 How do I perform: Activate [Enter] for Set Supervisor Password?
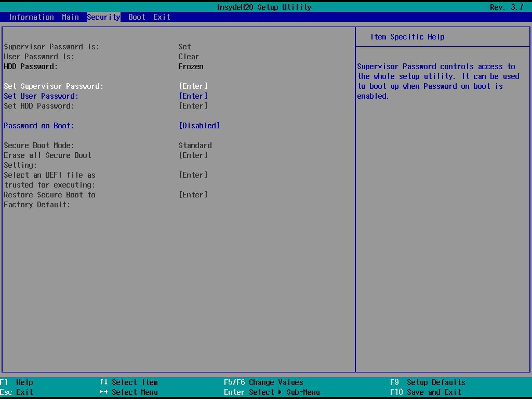click(193, 86)
